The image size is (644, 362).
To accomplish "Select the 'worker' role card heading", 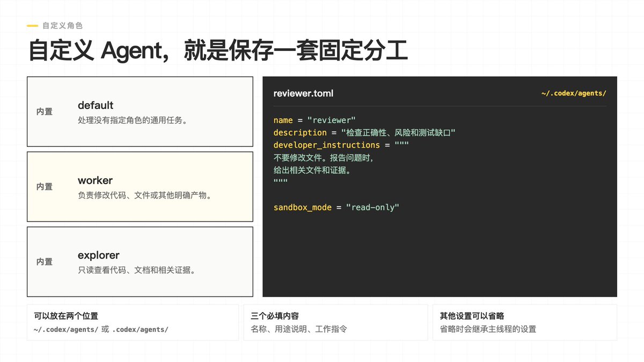I will 95,180.
